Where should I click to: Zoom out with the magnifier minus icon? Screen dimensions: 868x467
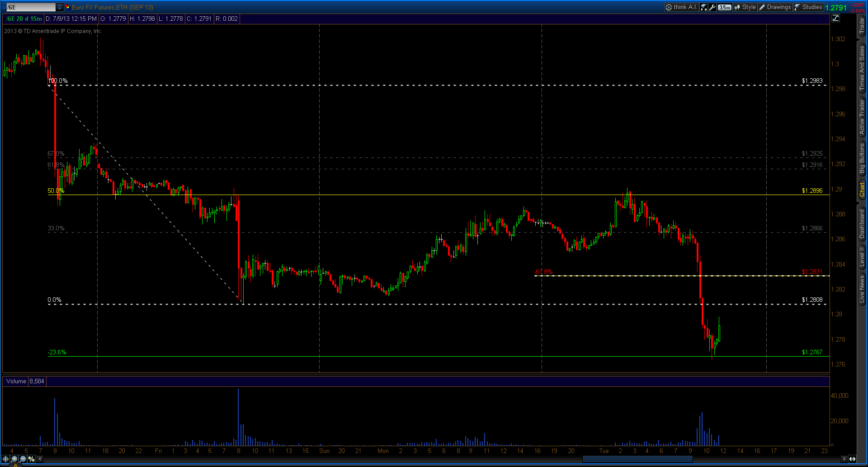coord(23,459)
